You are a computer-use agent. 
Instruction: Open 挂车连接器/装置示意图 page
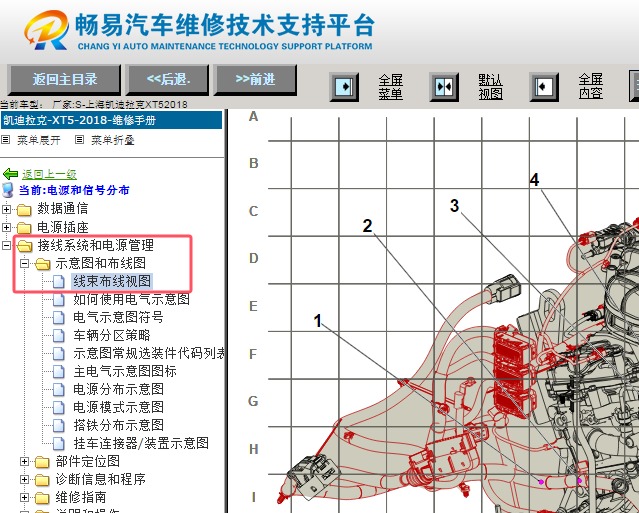click(x=141, y=443)
